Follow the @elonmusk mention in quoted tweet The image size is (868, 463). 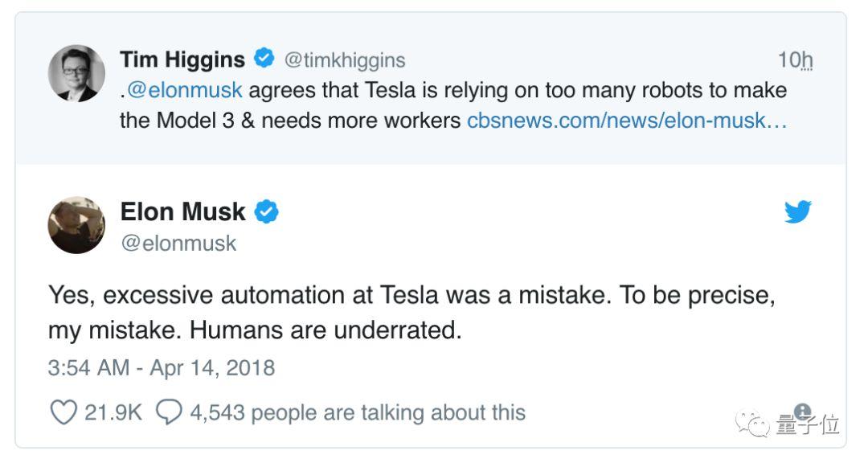pyautogui.click(x=184, y=90)
